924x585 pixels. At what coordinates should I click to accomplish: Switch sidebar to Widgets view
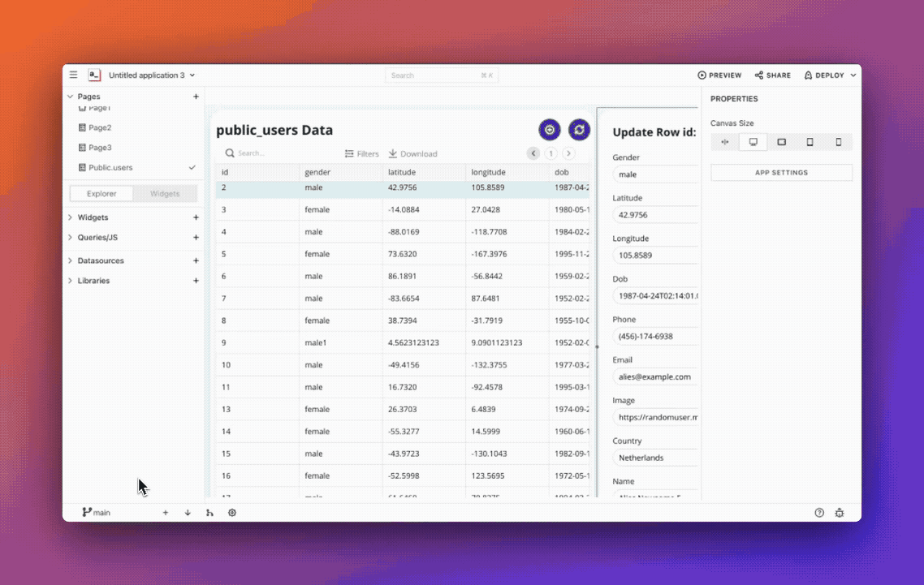(x=165, y=194)
